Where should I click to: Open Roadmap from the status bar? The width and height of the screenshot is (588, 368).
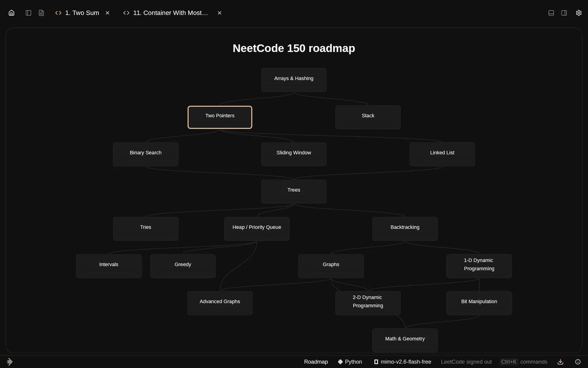pyautogui.click(x=316, y=362)
